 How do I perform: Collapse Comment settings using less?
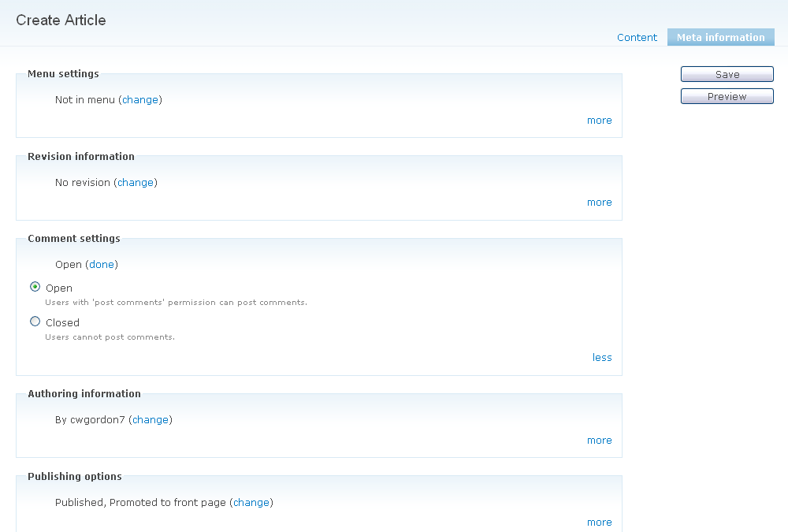tap(602, 357)
